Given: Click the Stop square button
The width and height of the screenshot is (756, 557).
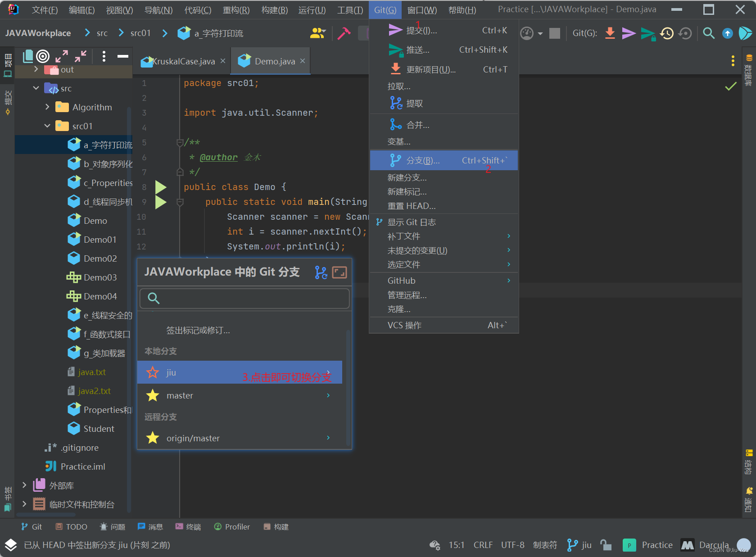Looking at the screenshot, I should [x=555, y=33].
